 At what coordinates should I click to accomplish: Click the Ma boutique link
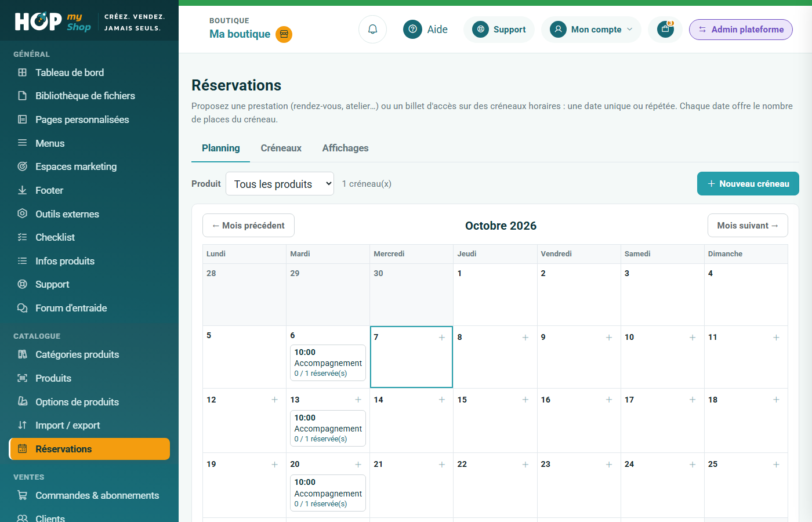click(x=240, y=34)
